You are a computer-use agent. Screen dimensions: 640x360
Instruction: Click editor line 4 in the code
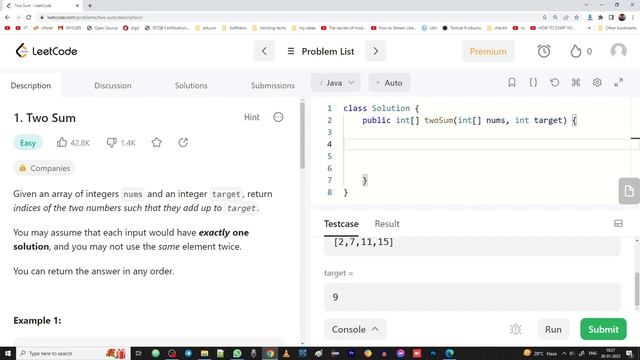pos(488,144)
